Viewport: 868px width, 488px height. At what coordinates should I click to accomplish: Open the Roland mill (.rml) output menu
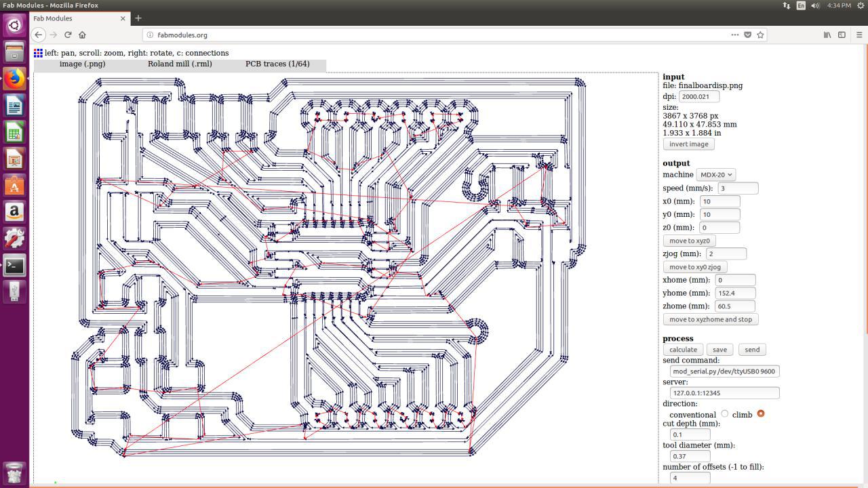[x=180, y=64]
